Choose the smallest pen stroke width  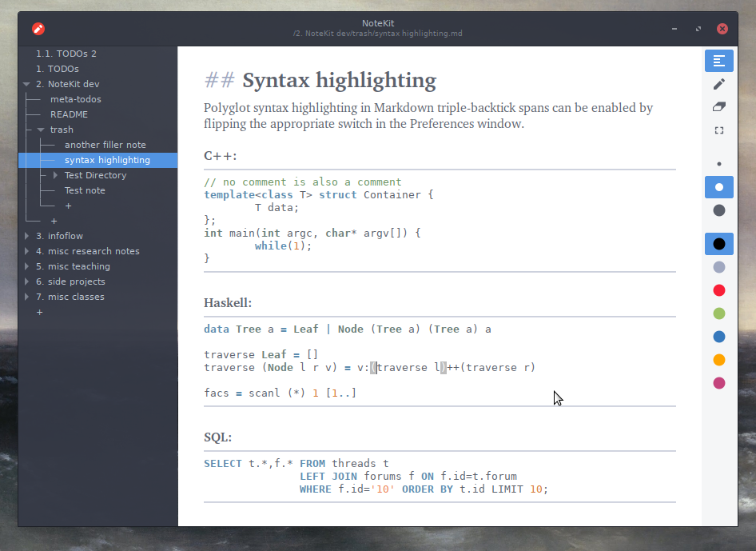coord(719,164)
